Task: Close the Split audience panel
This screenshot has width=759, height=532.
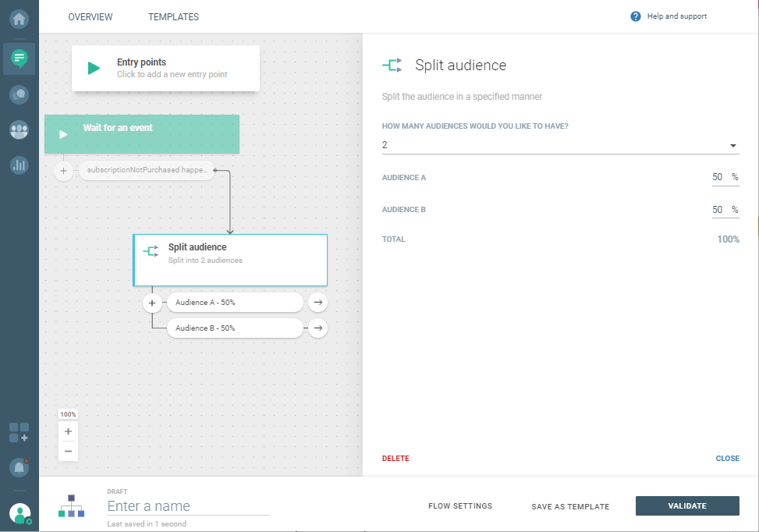Action: coord(727,459)
